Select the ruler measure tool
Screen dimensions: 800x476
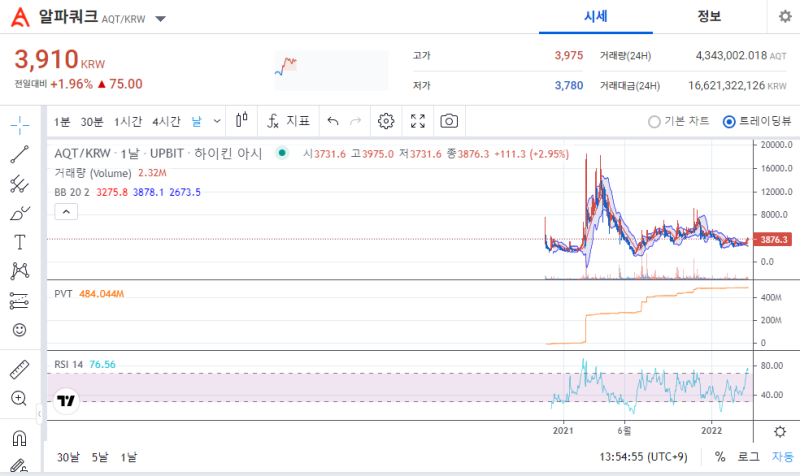(x=19, y=369)
